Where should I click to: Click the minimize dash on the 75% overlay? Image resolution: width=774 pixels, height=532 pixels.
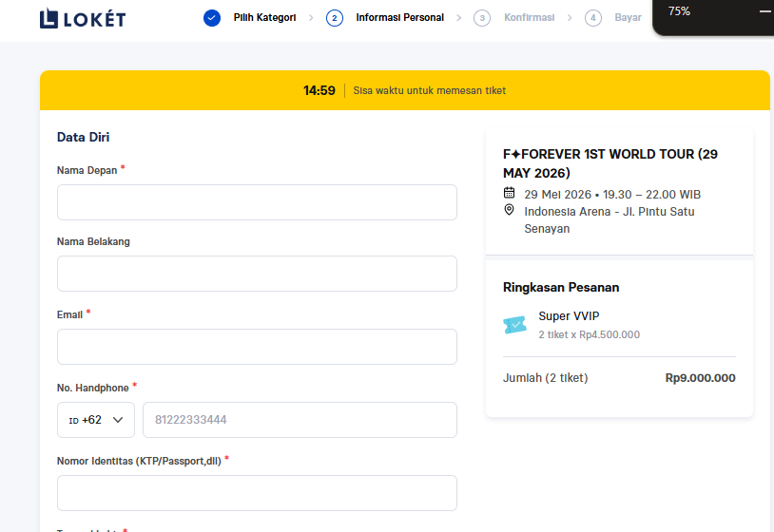point(764,11)
